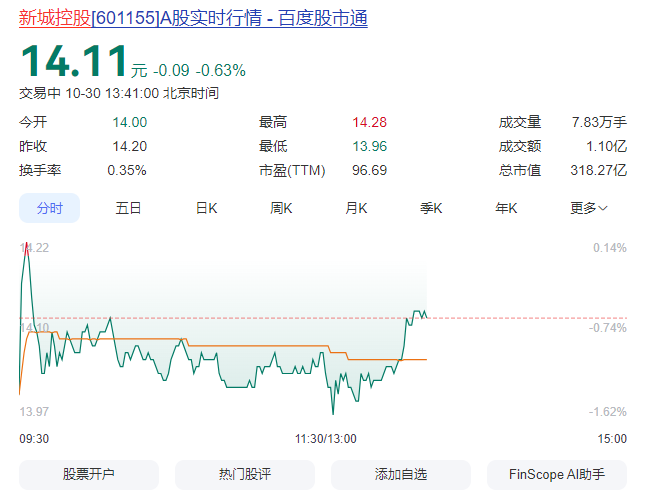Click the red 14.28 highest price value
672x500 pixels.
point(369,122)
